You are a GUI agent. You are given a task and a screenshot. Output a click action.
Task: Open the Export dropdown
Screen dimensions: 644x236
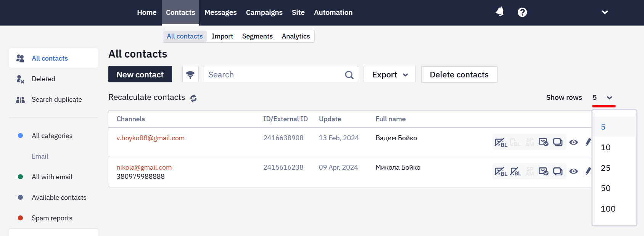pos(390,74)
